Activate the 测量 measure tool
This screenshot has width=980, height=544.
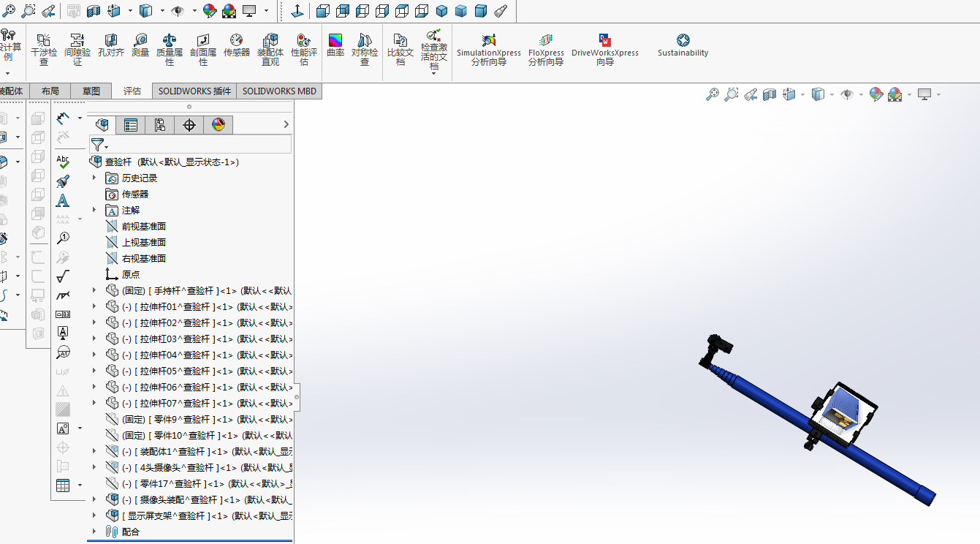click(140, 45)
